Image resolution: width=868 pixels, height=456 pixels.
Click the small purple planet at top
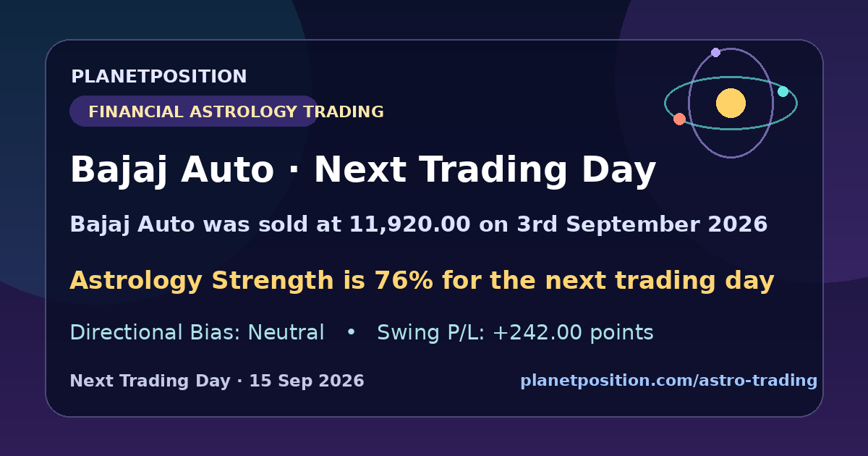click(x=715, y=52)
